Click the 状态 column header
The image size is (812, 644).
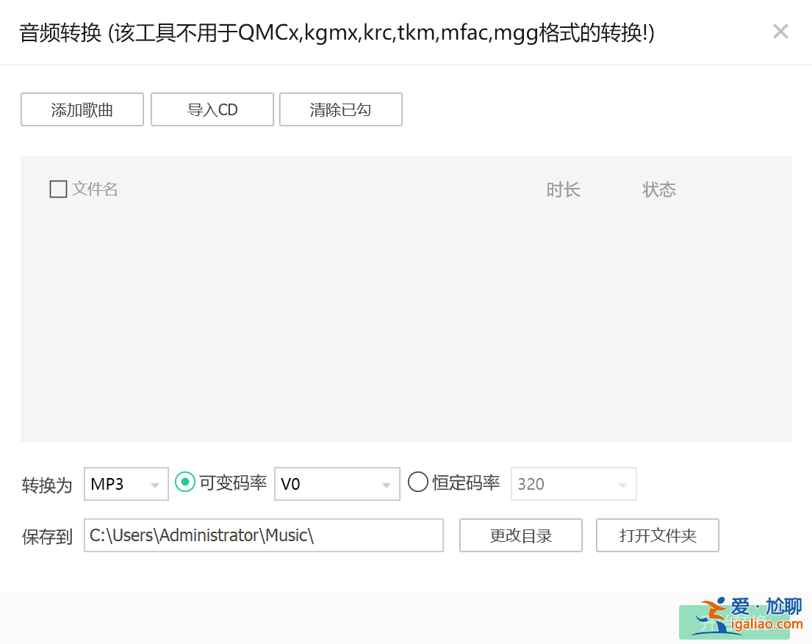point(659,189)
